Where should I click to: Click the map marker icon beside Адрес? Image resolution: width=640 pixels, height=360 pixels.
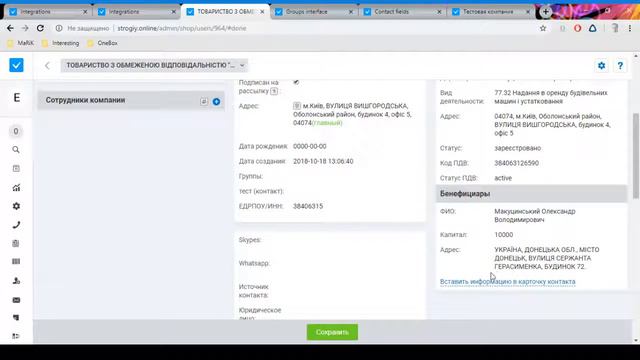click(297, 106)
